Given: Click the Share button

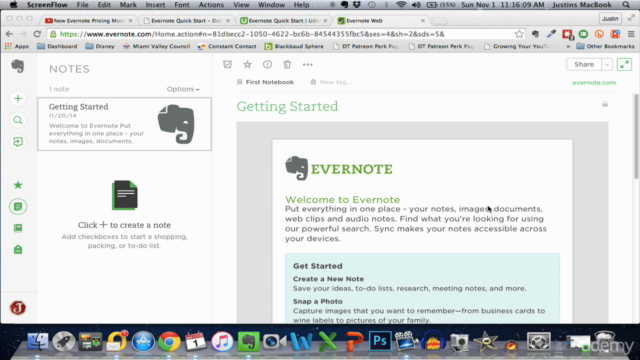Looking at the screenshot, I should point(584,64).
